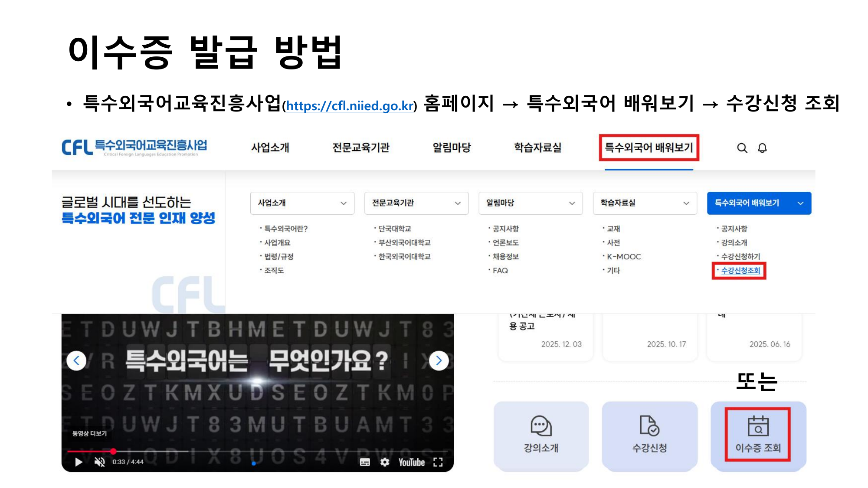
Task: Go to previous slide arrow
Action: 77,360
